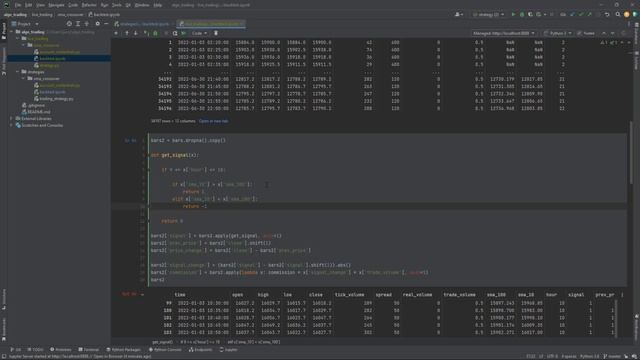Collapse the live_trading folder in the tree
Viewport: 640px width, 360px height.
point(18,38)
